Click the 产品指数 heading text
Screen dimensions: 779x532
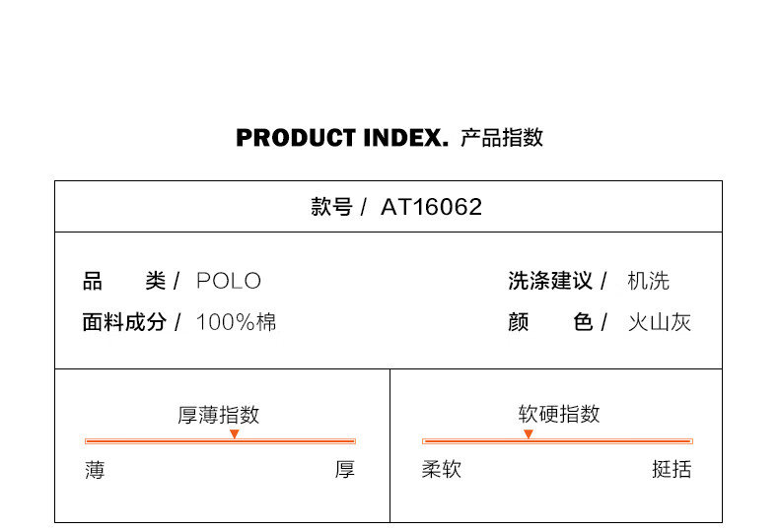pos(502,138)
